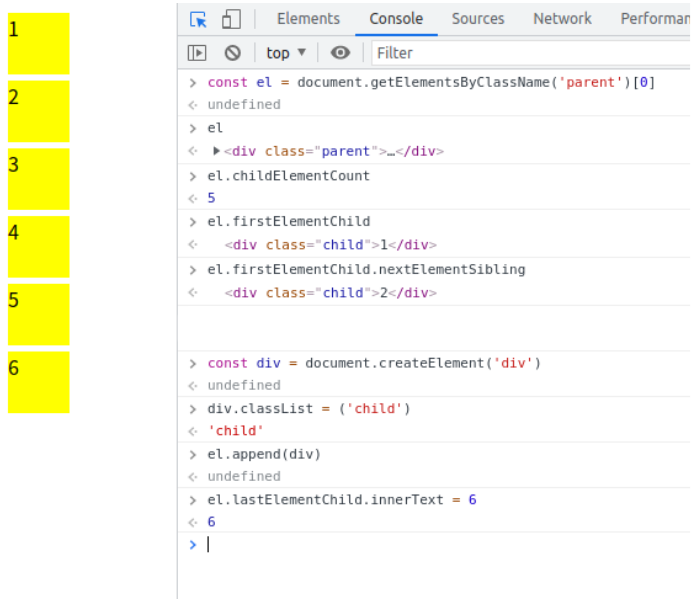The image size is (694, 602).
Task: Click yellow box numbered 2
Action: [x=39, y=112]
